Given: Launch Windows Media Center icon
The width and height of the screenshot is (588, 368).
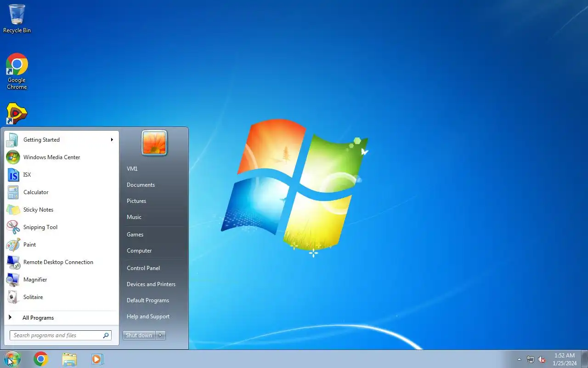Looking at the screenshot, I should click(x=13, y=157).
